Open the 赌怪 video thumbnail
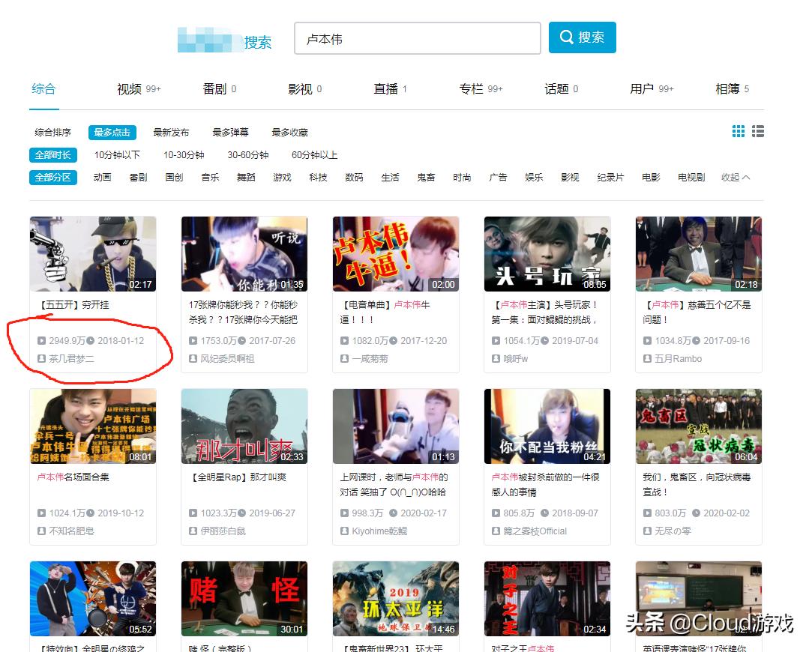The width and height of the screenshot is (812, 652). click(x=244, y=599)
